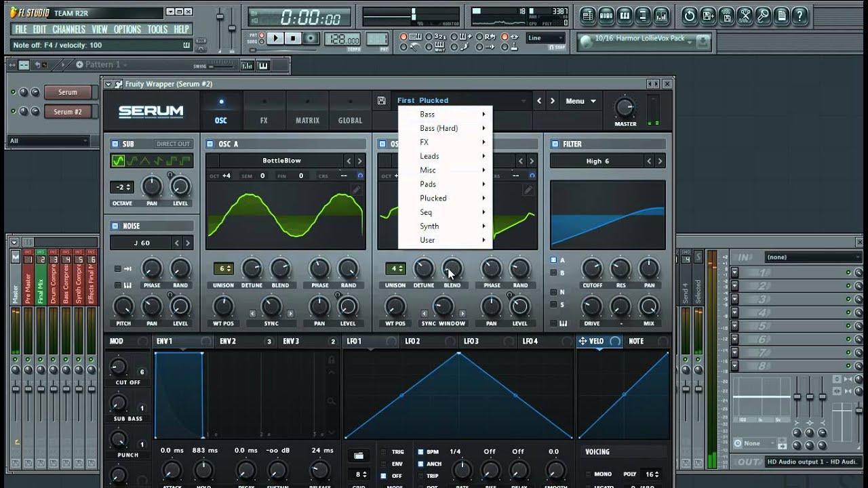Open the Leads preset submenu
868x488 pixels.
click(445, 156)
